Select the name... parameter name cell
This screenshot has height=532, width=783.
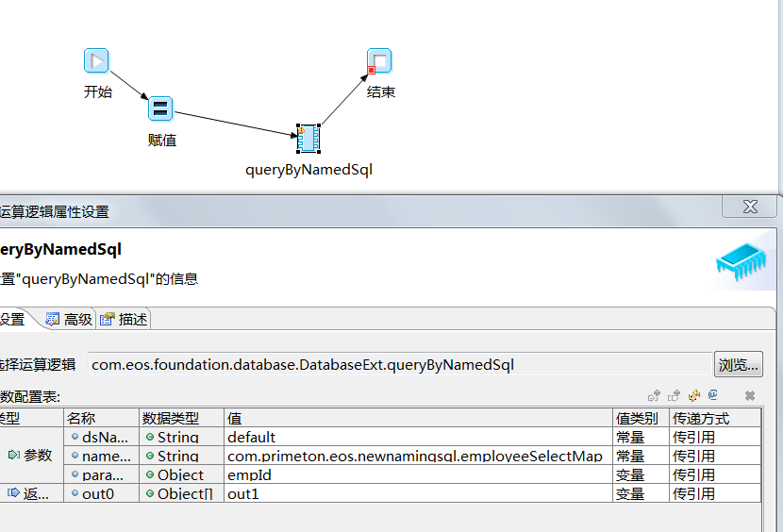(101, 456)
